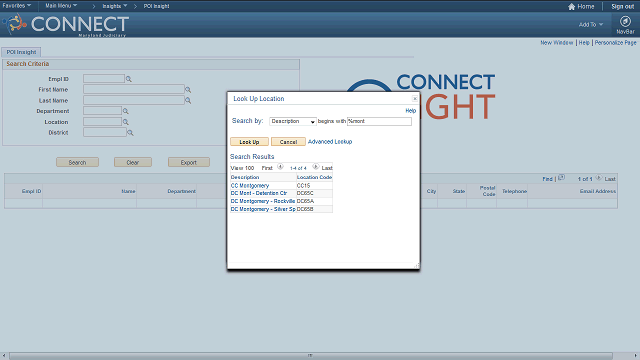Image resolution: width=640 pixels, height=360 pixels.
Task: Click the horizontal scrollbar at bottom
Action: point(311,356)
